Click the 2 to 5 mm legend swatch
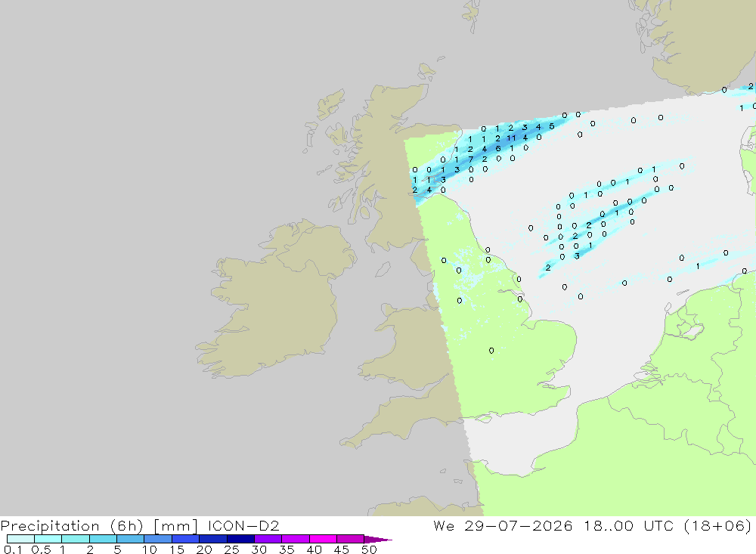The width and height of the screenshot is (756, 554). point(103,539)
